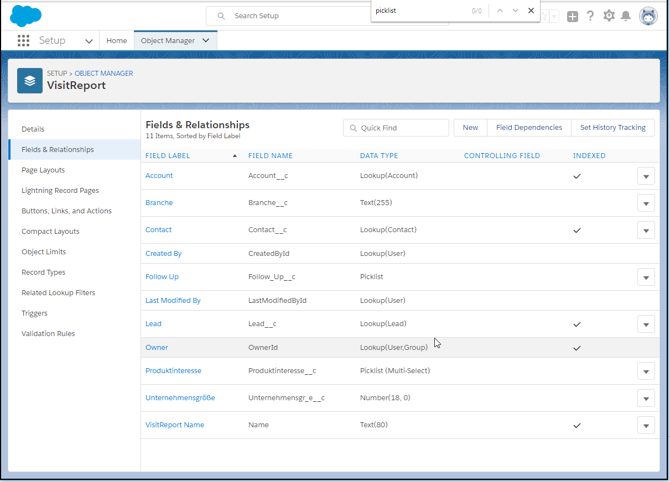Image resolution: width=670 pixels, height=482 pixels.
Task: Open the Last Modified By field link
Action: [173, 301]
